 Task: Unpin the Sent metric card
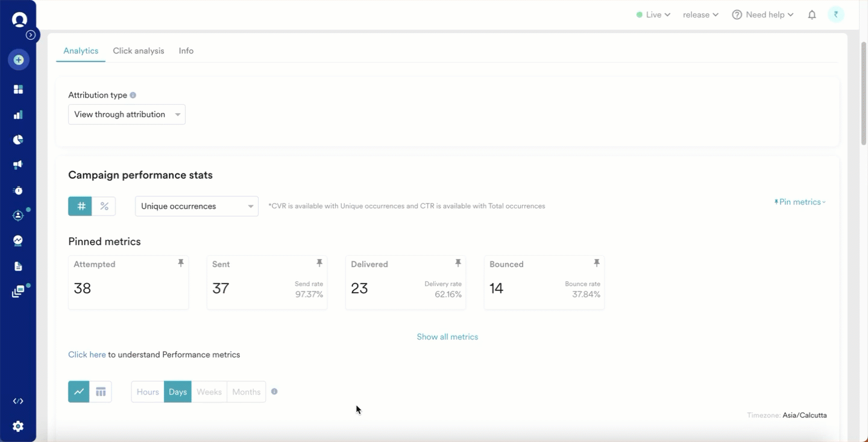click(x=319, y=263)
